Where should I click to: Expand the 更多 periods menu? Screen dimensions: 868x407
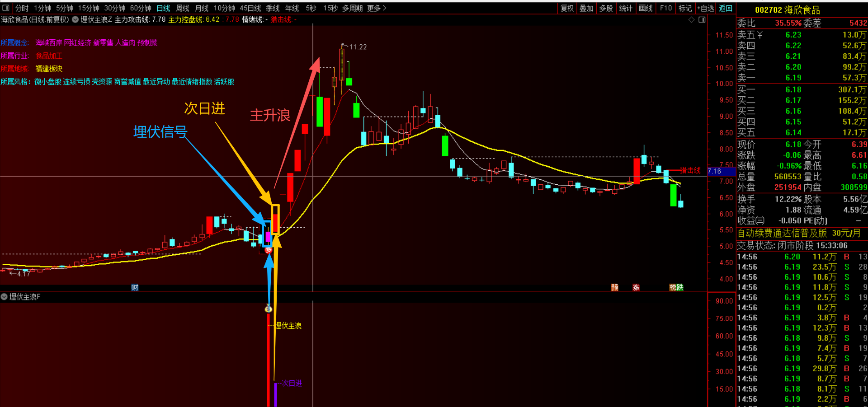(x=377, y=8)
